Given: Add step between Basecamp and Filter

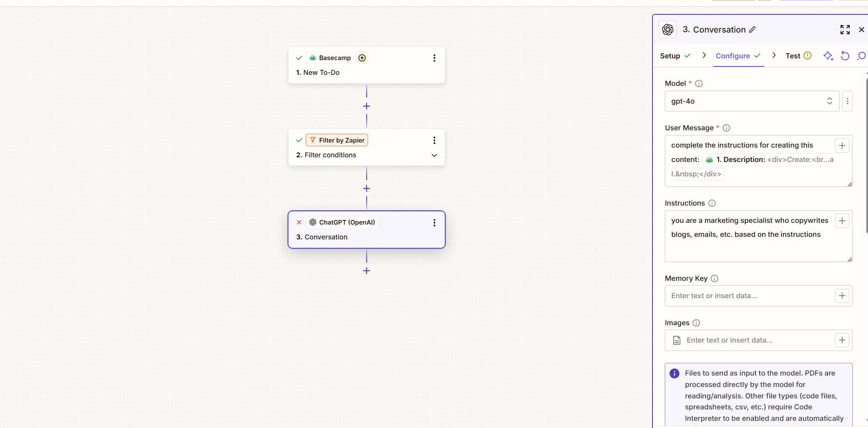Looking at the screenshot, I should tap(367, 106).
